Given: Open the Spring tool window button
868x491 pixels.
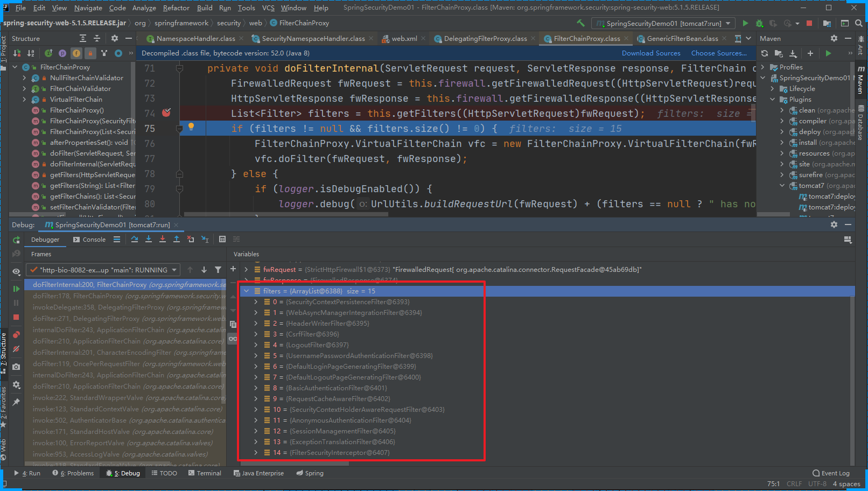Looking at the screenshot, I should point(310,473).
